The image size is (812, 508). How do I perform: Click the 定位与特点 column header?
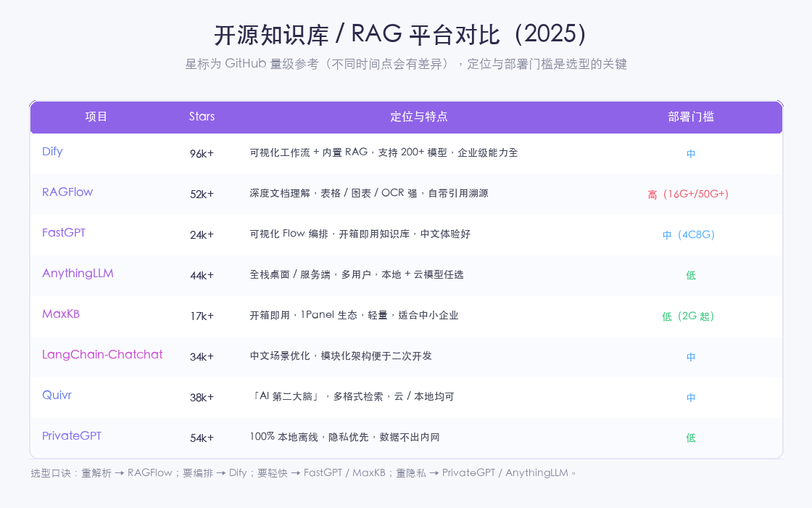click(x=419, y=117)
